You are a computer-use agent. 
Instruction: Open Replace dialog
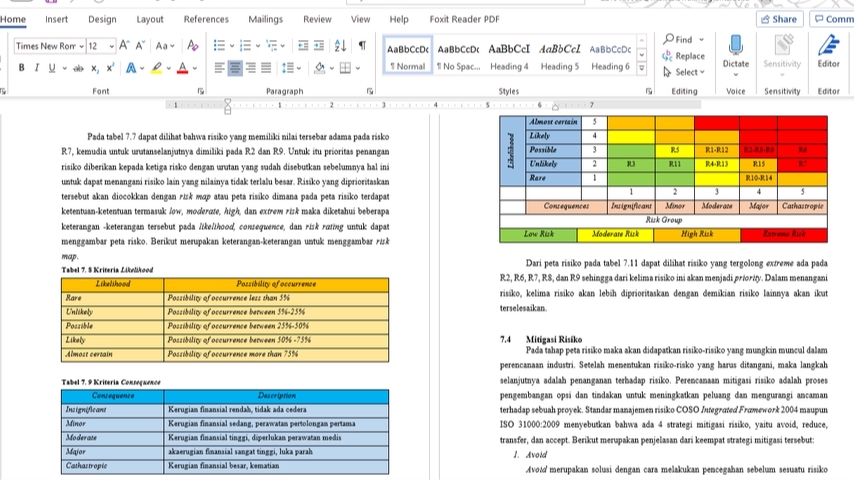pyautogui.click(x=684, y=56)
